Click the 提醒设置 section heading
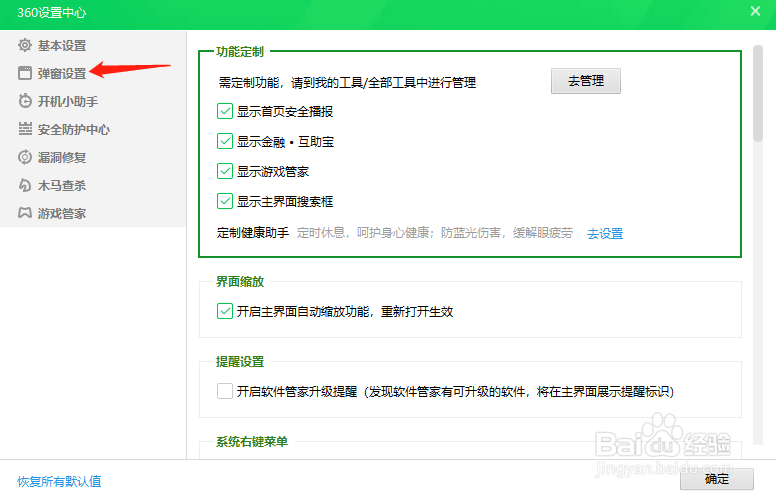 [240, 362]
